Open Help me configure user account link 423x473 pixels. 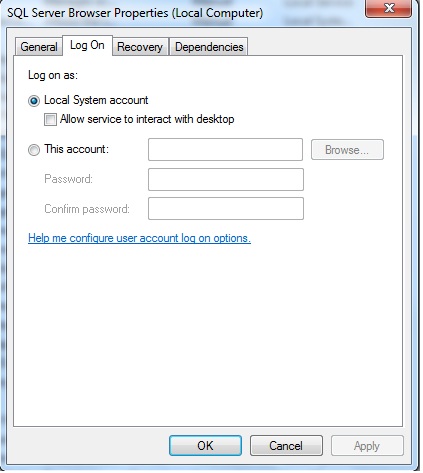pyautogui.click(x=139, y=238)
